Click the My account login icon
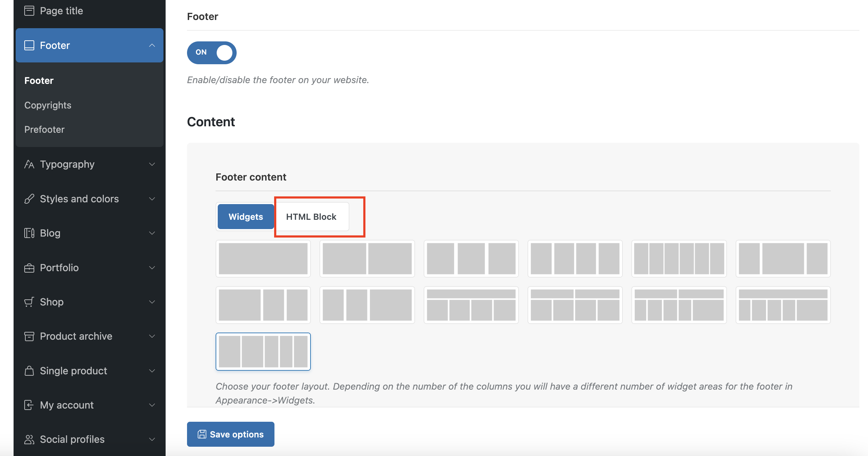Image resolution: width=868 pixels, height=456 pixels. pyautogui.click(x=29, y=405)
